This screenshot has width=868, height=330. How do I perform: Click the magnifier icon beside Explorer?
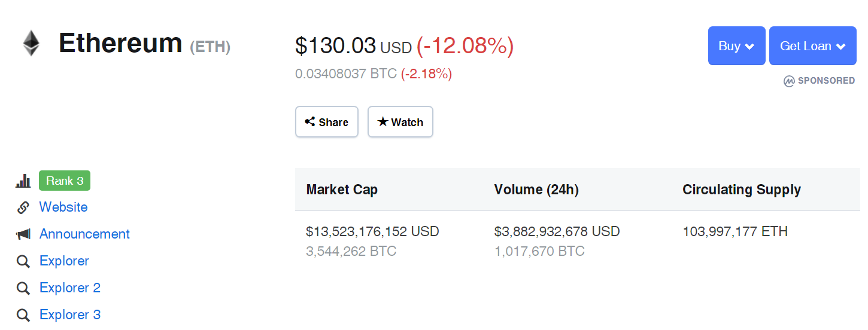tap(23, 261)
